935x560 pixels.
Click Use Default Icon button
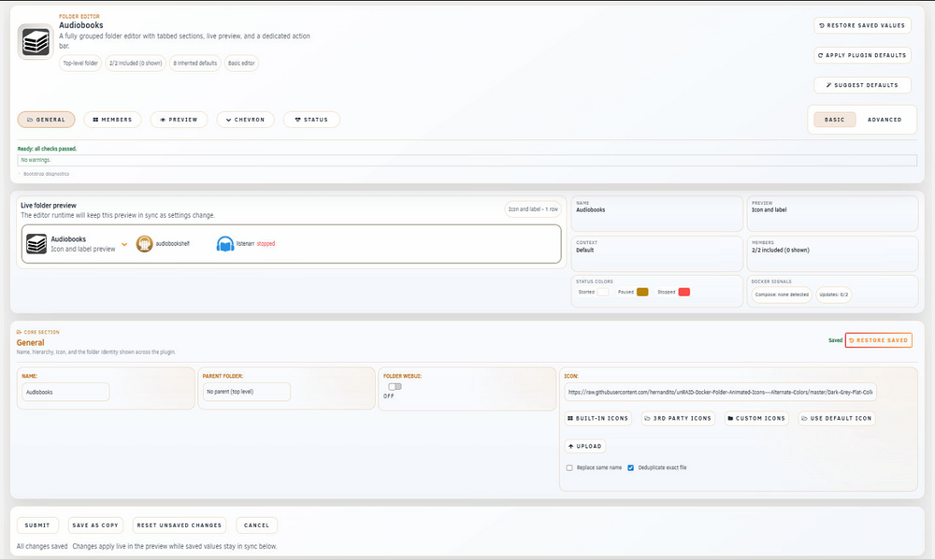[x=837, y=418]
